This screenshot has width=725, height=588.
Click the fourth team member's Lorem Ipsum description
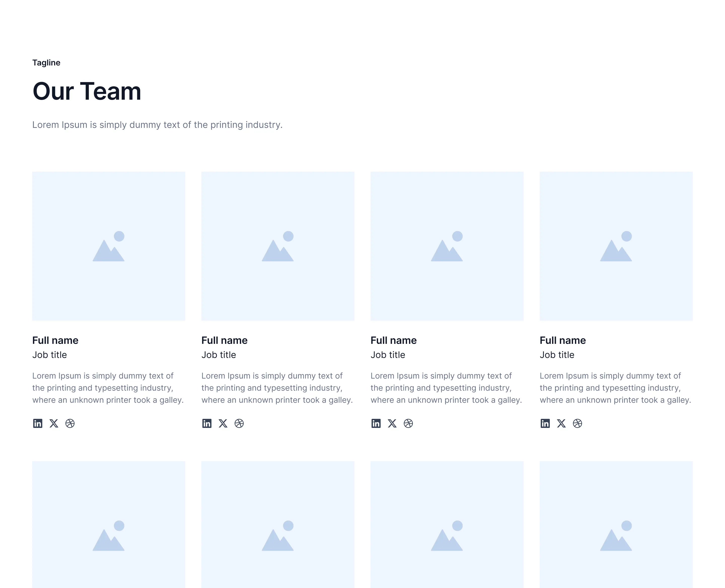(615, 388)
